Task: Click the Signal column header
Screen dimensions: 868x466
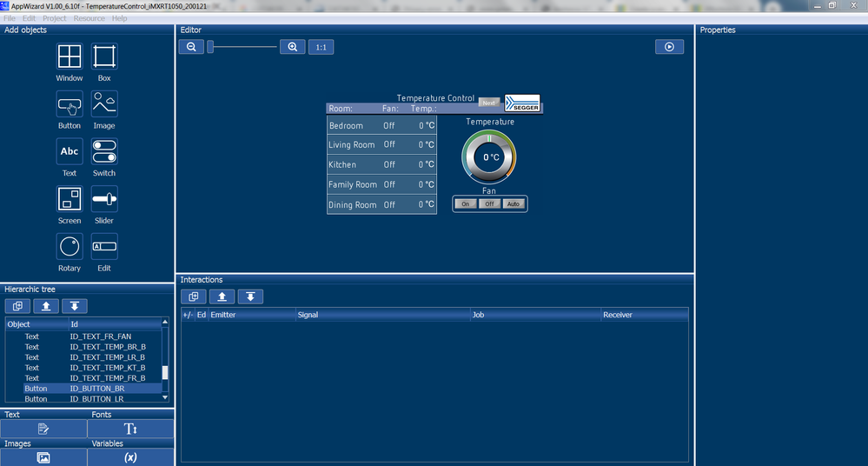Action: (383, 315)
